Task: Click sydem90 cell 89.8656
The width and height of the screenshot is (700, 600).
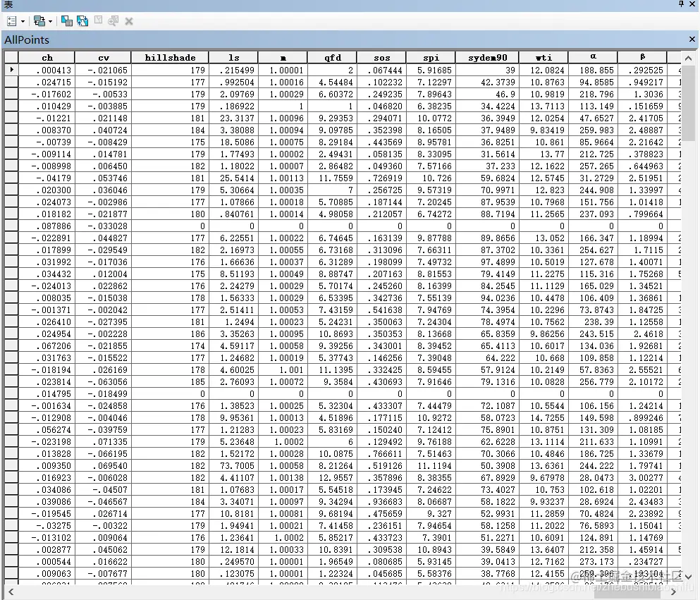Action: (x=487, y=238)
